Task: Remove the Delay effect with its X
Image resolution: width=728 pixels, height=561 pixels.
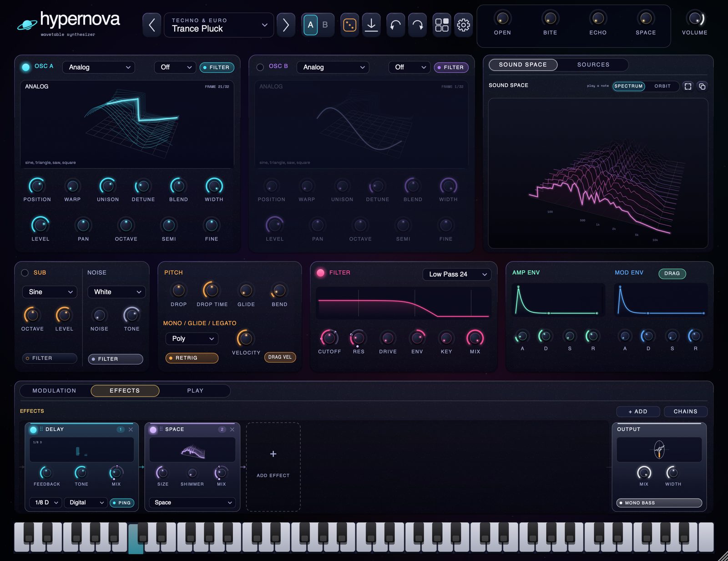Action: pyautogui.click(x=131, y=429)
